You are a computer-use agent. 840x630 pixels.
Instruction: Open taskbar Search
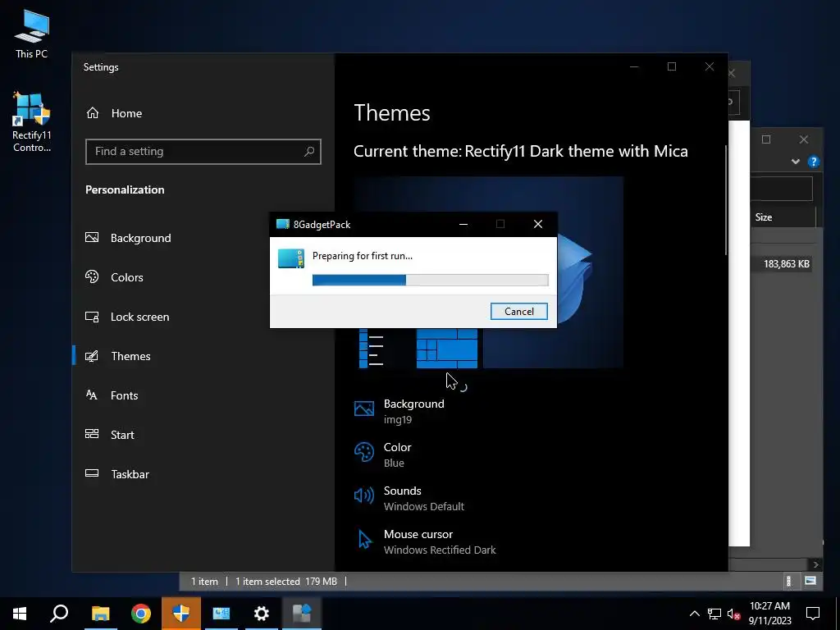[59, 614]
